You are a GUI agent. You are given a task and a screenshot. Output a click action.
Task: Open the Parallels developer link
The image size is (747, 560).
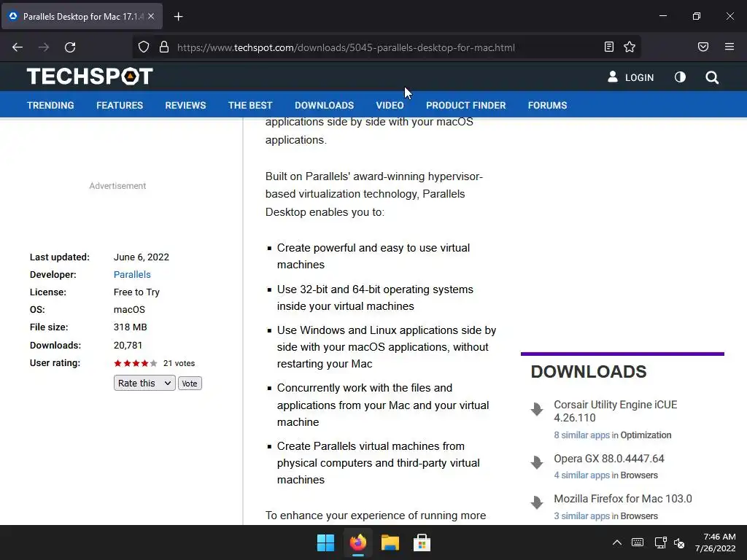tap(132, 274)
